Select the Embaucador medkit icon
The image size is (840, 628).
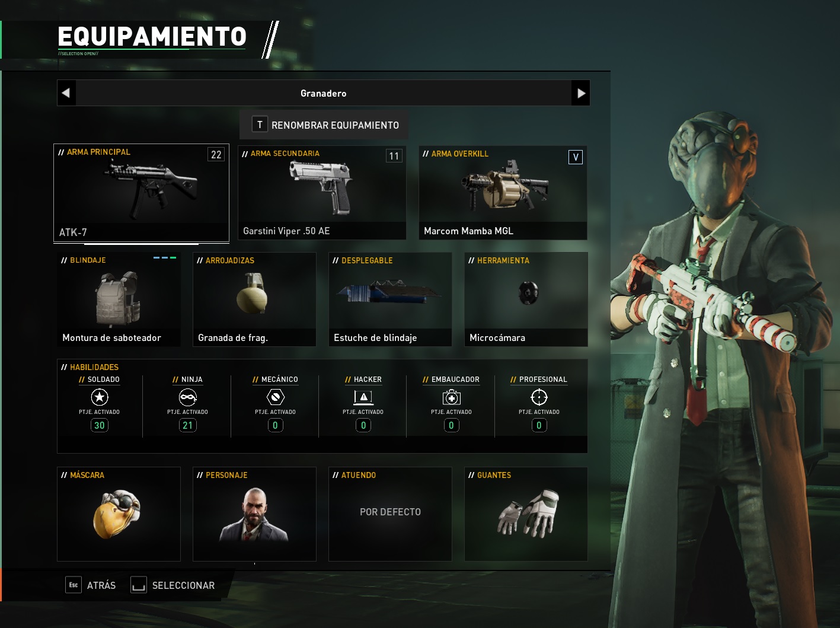click(x=451, y=397)
